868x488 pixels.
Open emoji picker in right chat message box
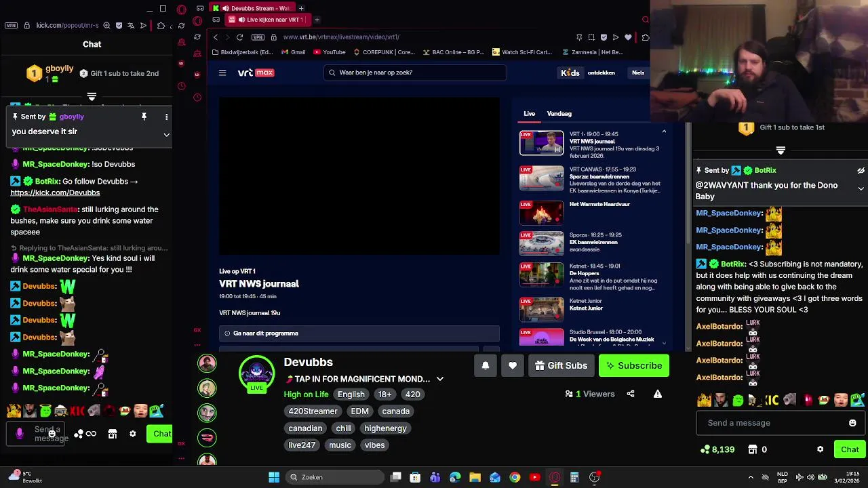(x=852, y=423)
